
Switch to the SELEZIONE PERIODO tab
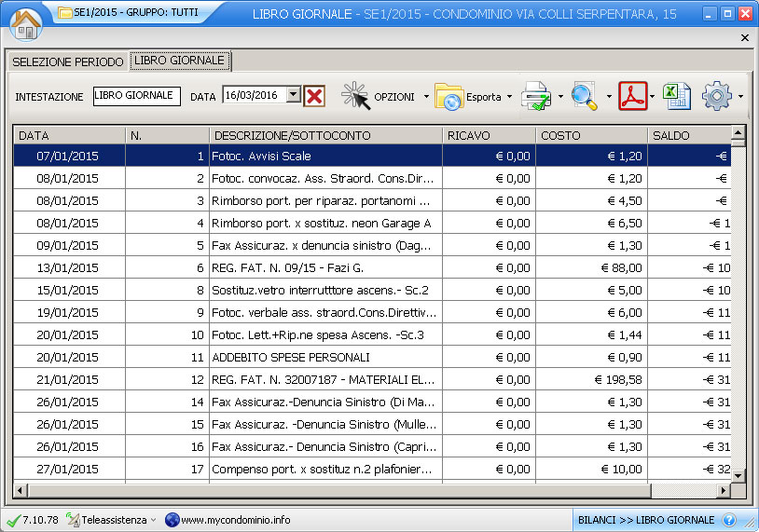(68, 61)
